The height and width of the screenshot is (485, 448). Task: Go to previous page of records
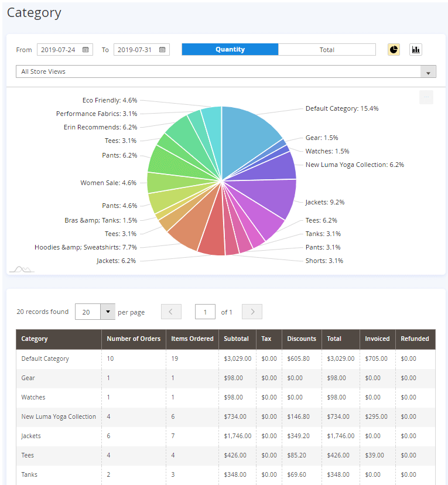[171, 312]
